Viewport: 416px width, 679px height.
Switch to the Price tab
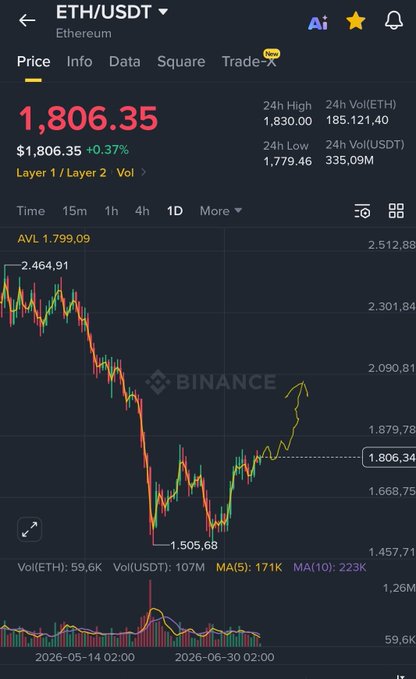tap(33, 61)
